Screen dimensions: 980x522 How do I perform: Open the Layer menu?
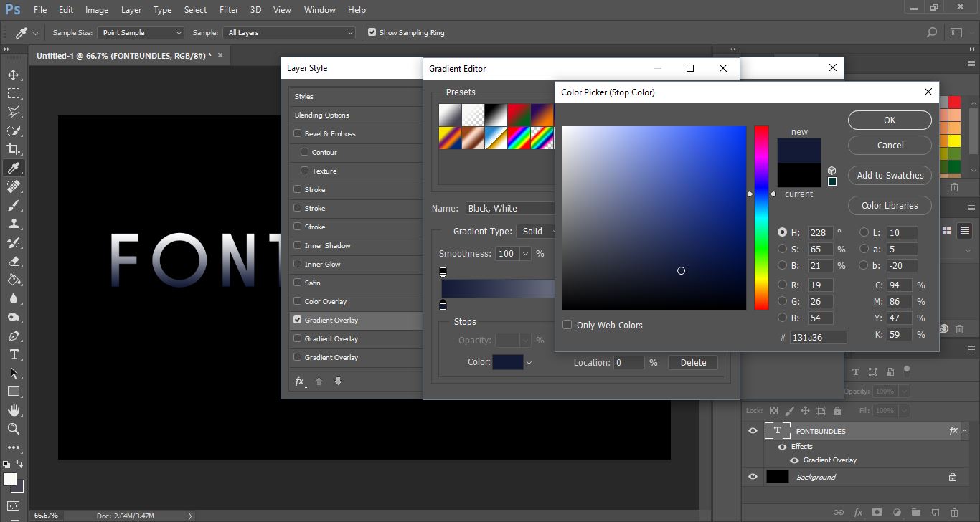tap(131, 10)
